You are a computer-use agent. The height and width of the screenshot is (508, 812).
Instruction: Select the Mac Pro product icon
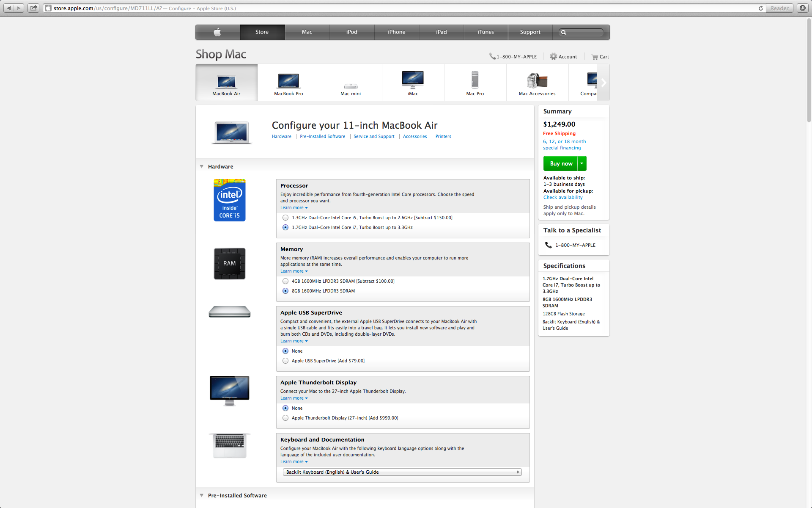(475, 80)
